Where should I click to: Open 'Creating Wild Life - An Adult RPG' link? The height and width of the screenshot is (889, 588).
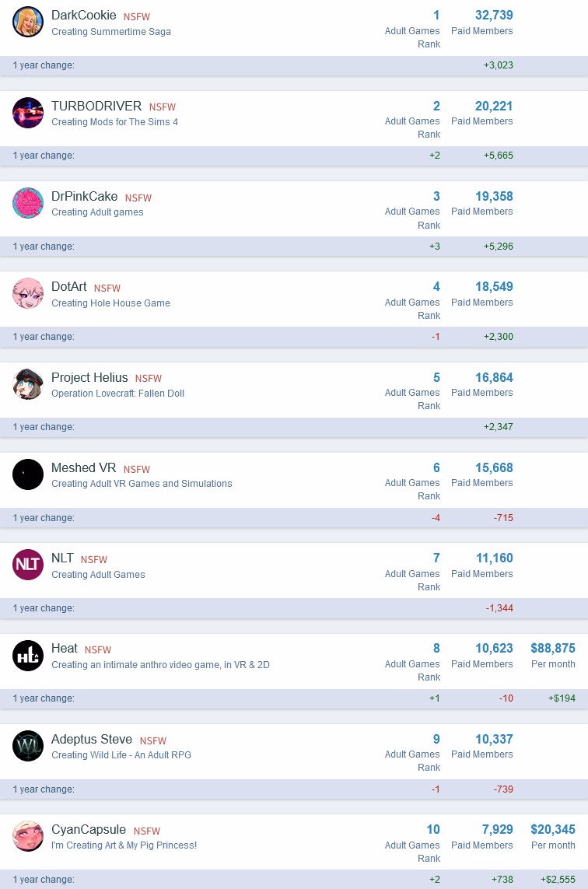pos(121,755)
